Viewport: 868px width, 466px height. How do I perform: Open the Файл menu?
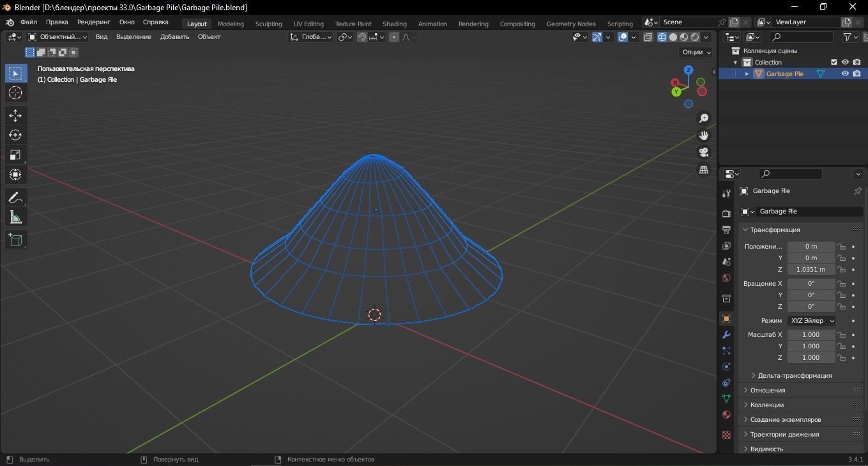(29, 22)
